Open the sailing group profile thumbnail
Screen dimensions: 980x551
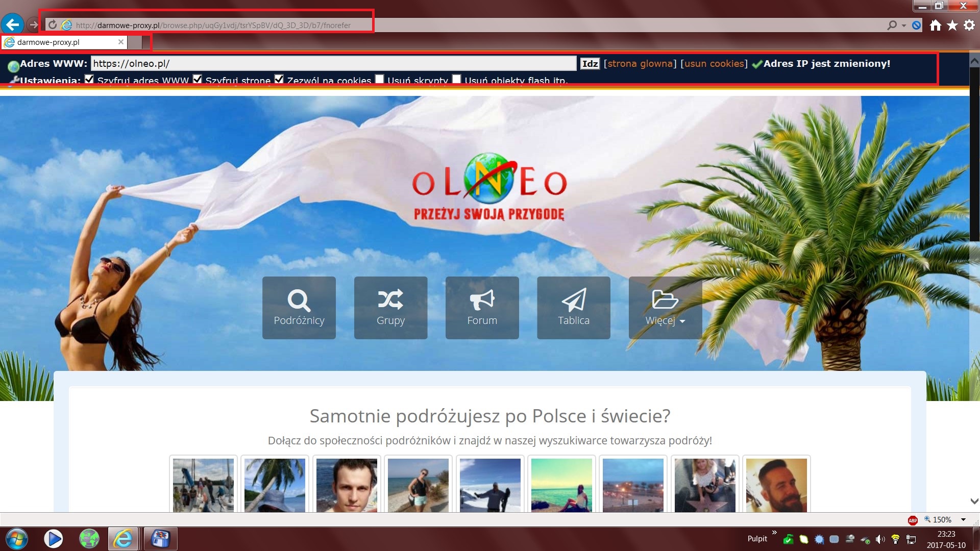coord(203,485)
